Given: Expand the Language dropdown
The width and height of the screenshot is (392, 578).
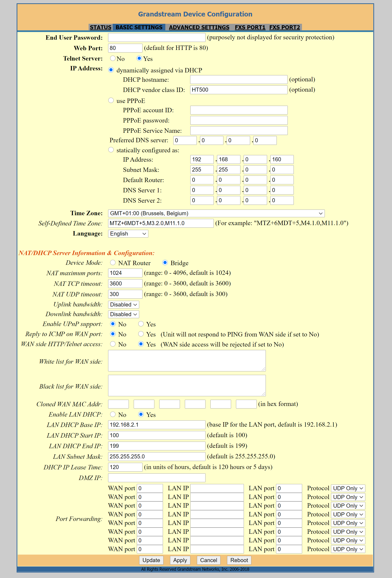Looking at the screenshot, I should (x=128, y=234).
